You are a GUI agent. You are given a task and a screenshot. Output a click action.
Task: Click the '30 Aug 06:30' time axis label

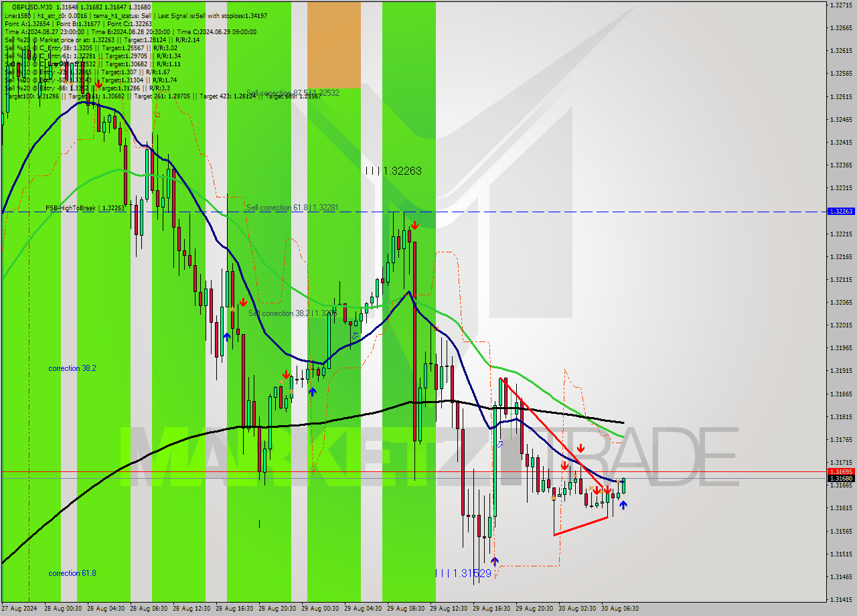(621, 609)
